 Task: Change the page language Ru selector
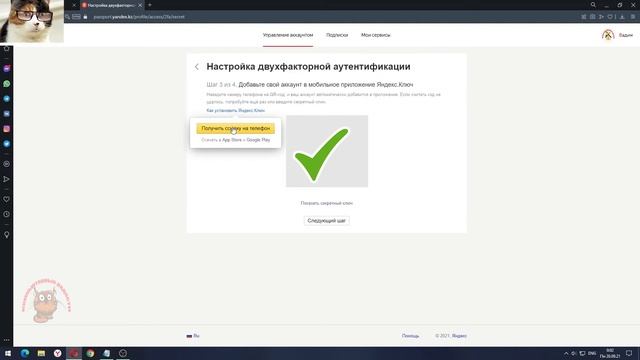tap(193, 336)
